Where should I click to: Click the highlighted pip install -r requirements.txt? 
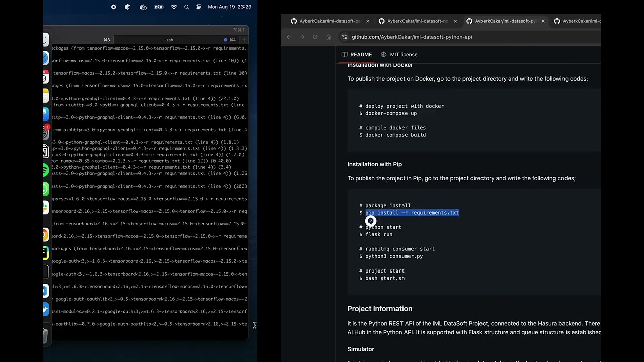click(x=412, y=213)
